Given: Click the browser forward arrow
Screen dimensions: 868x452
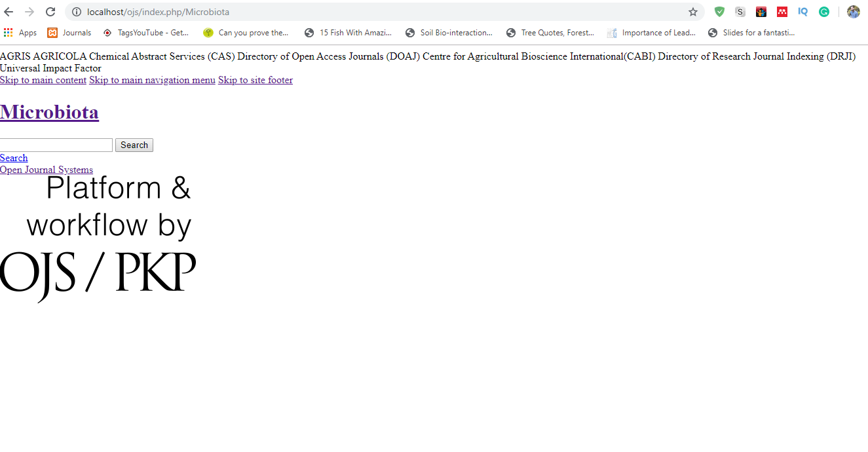Looking at the screenshot, I should [x=29, y=12].
